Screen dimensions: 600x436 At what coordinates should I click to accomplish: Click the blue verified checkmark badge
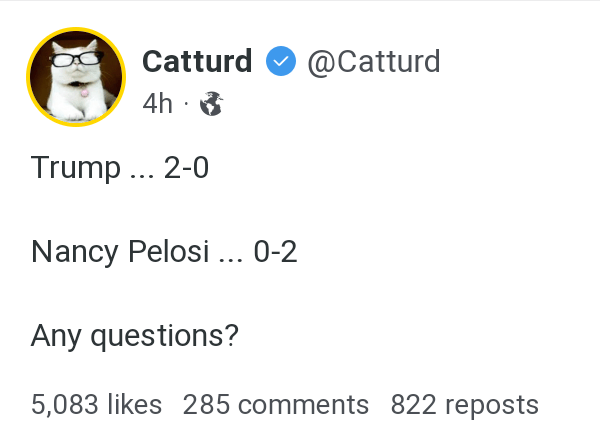(280, 62)
